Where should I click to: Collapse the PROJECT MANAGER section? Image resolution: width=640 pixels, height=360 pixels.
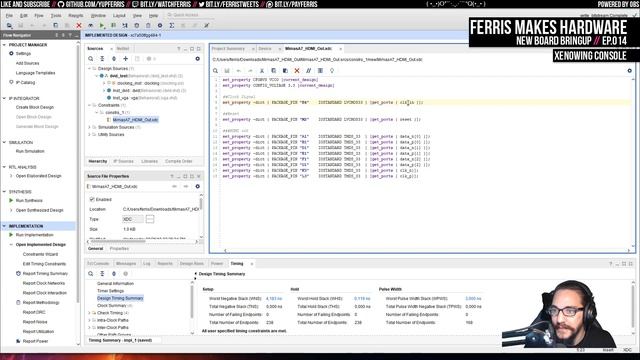(4, 44)
